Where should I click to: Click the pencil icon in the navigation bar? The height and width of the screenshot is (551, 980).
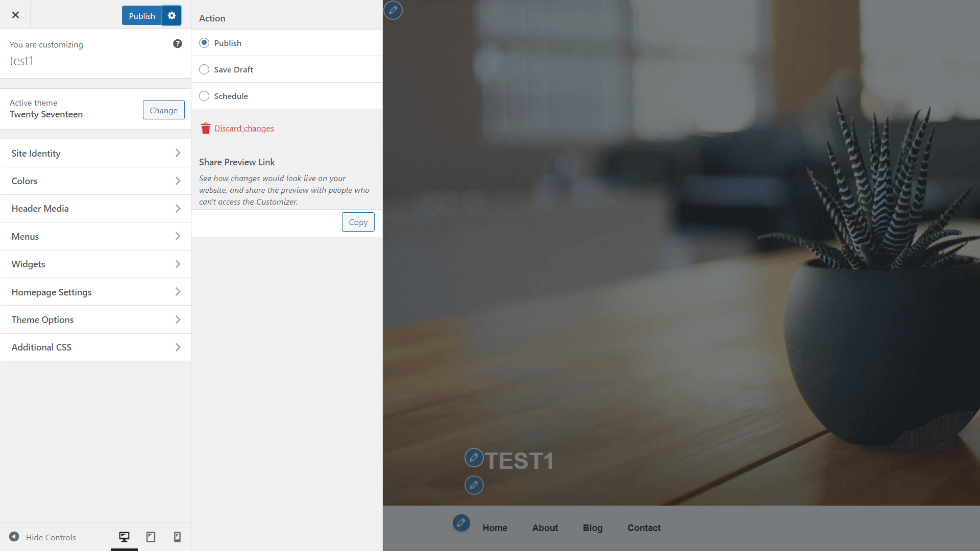coord(461,523)
